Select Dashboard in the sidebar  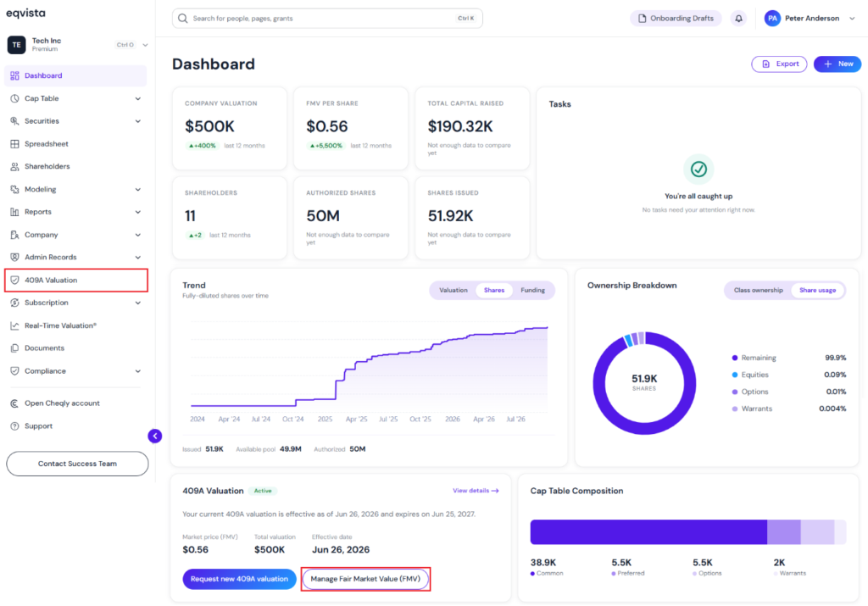tap(75, 75)
